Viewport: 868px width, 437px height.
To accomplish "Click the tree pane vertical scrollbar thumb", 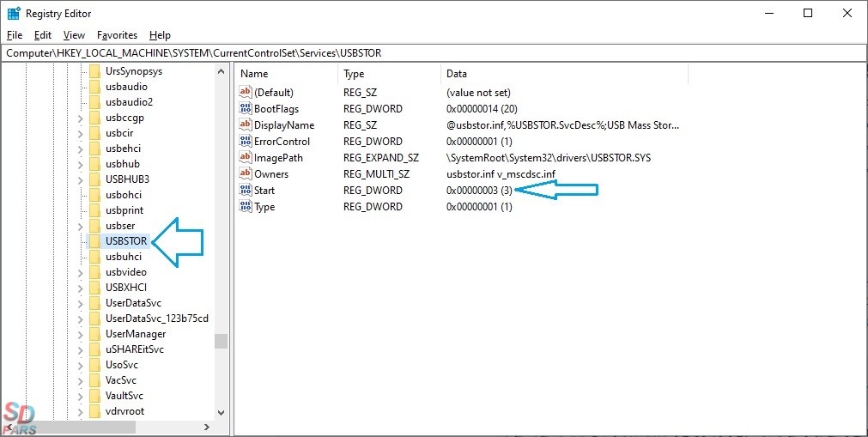I will [x=222, y=341].
